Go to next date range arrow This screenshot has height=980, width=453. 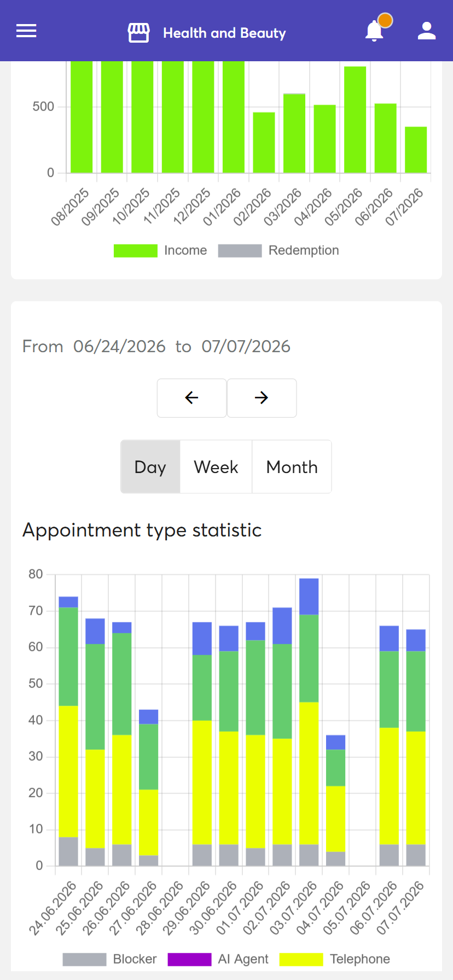pos(262,398)
